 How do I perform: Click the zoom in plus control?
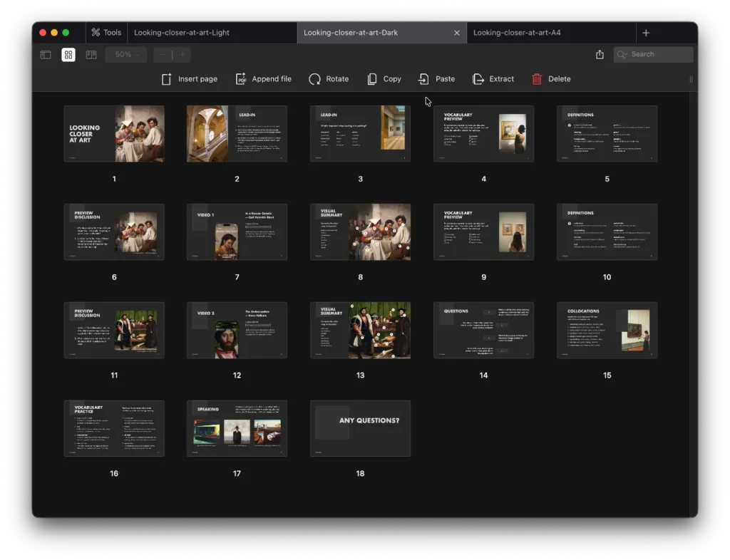click(x=182, y=54)
